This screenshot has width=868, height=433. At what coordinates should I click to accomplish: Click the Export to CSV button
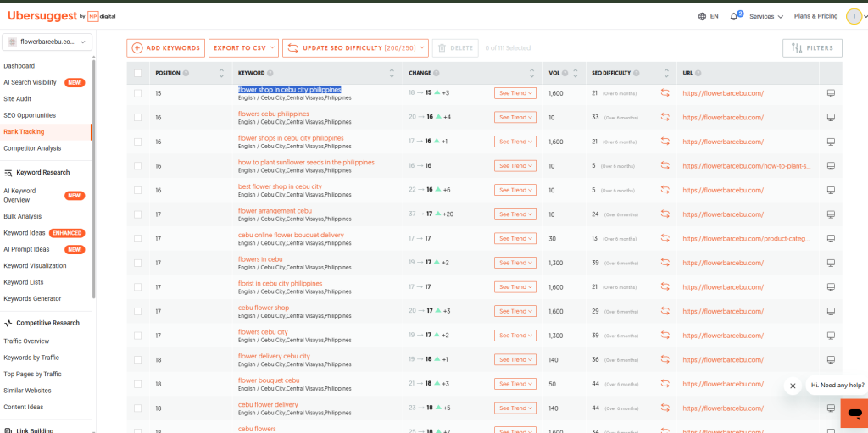pos(242,48)
